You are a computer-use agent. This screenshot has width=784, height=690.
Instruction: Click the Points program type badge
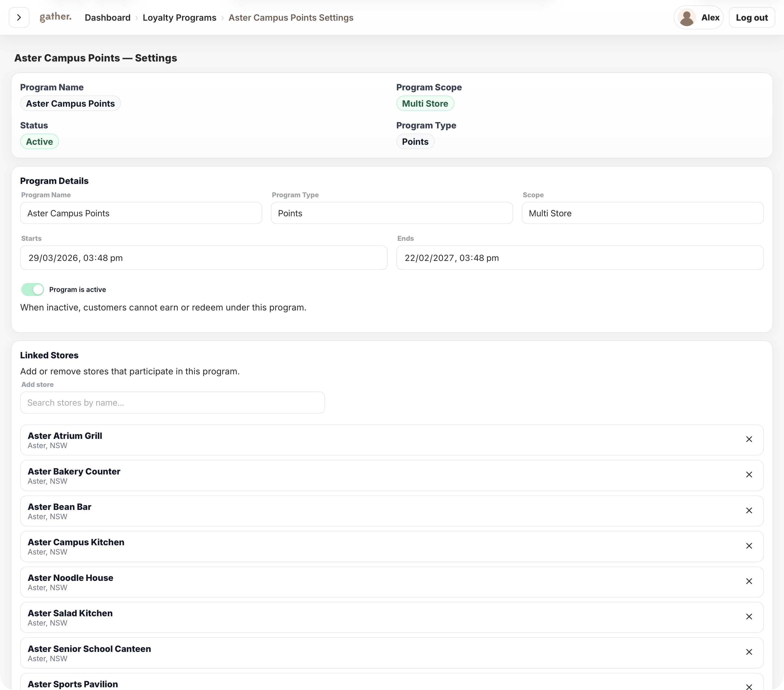(415, 141)
